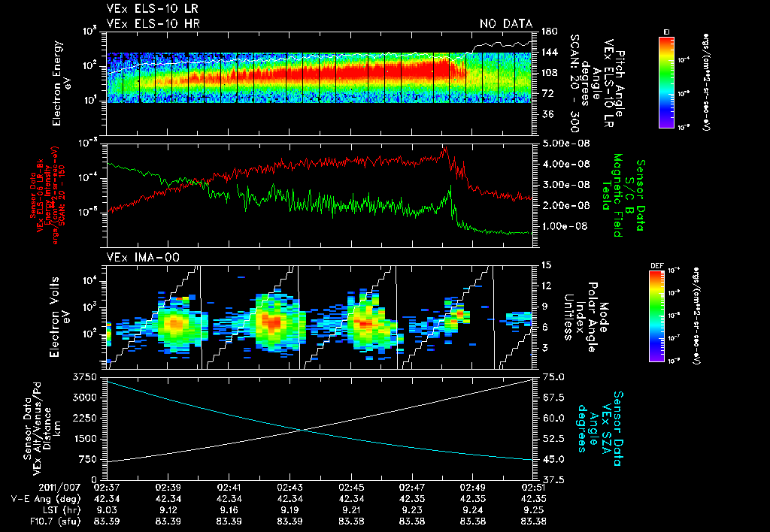Click the '52.5' SZA tick value

(553, 439)
